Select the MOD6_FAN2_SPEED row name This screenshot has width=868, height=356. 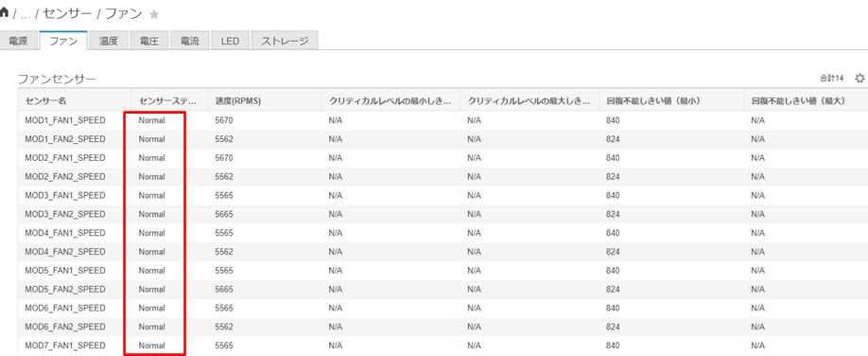point(64,327)
